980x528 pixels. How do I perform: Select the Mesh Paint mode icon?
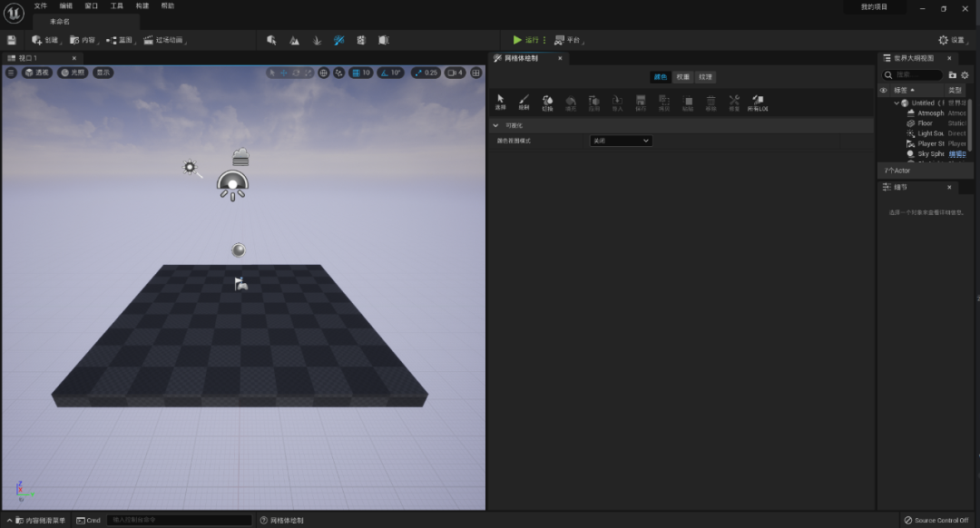[x=338, y=40]
